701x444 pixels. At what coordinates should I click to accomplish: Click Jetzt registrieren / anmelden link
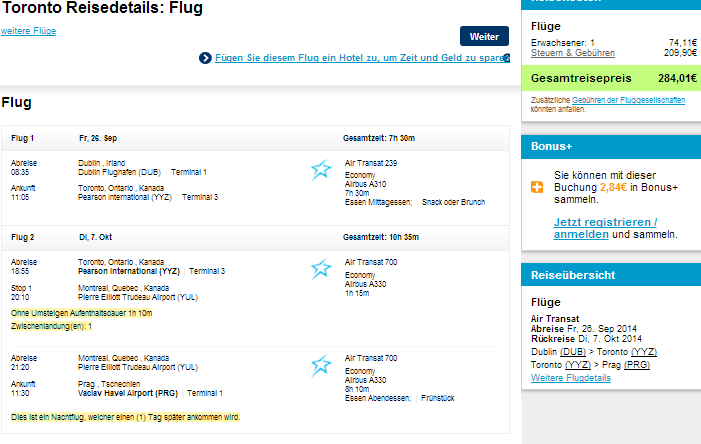pyautogui.click(x=605, y=228)
